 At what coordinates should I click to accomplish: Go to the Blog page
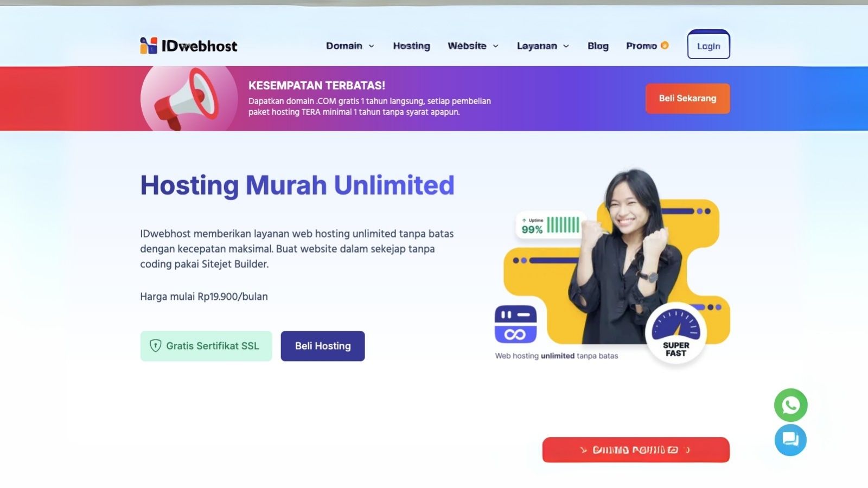pyautogui.click(x=598, y=46)
